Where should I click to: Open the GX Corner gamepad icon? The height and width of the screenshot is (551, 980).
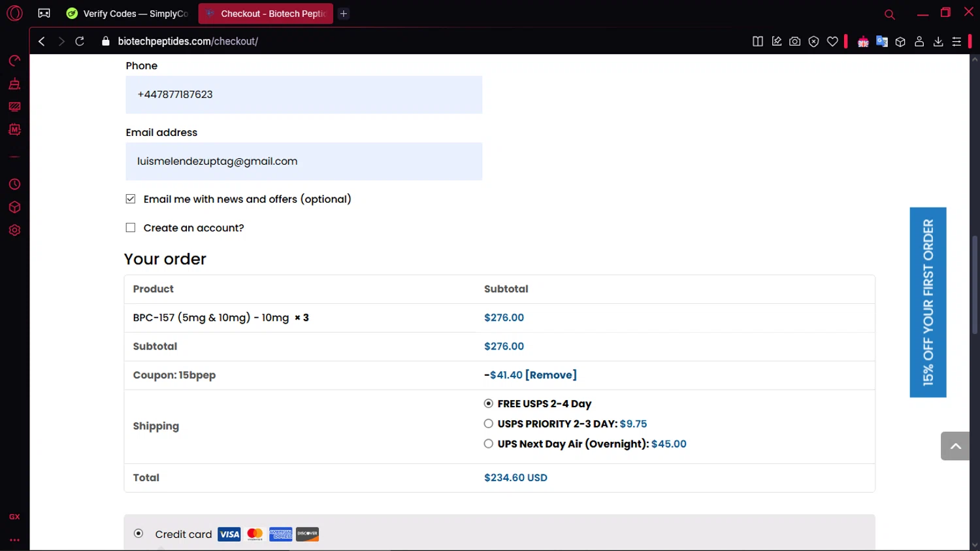(44, 13)
